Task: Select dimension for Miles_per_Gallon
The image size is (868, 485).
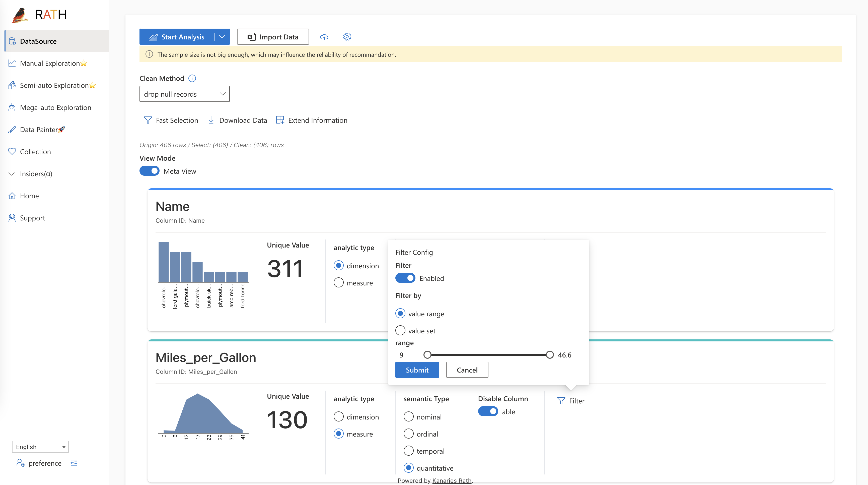Action: [x=339, y=416]
